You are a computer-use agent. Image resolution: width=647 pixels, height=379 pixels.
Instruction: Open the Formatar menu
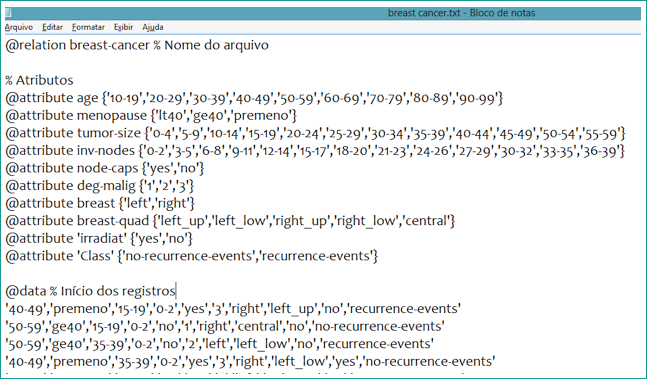[x=88, y=27]
